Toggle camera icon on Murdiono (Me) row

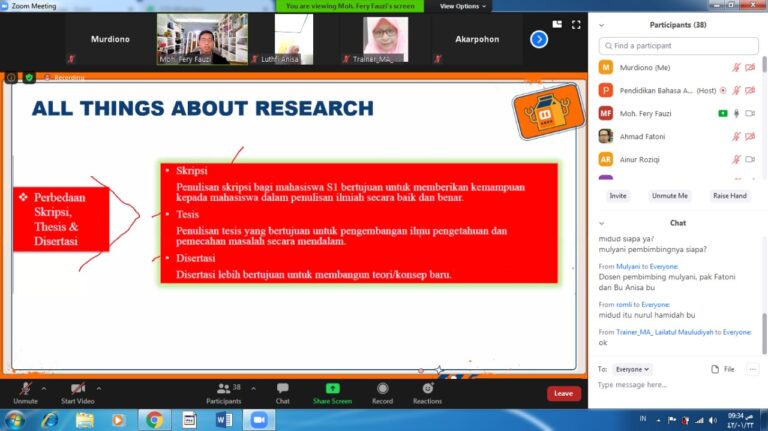750,68
